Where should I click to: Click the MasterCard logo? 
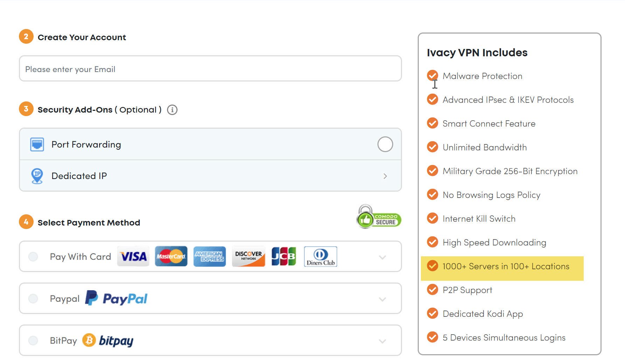pos(171,257)
